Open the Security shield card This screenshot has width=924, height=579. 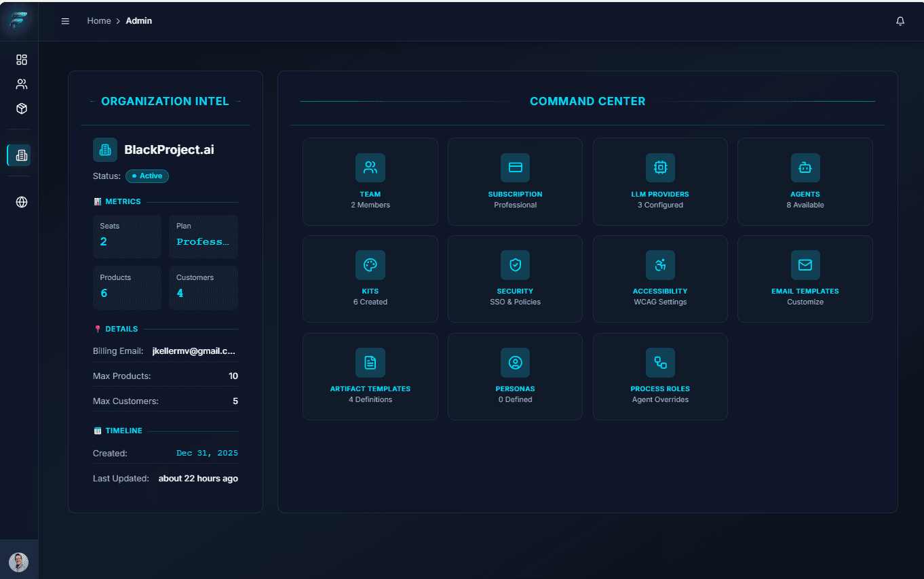coord(515,279)
